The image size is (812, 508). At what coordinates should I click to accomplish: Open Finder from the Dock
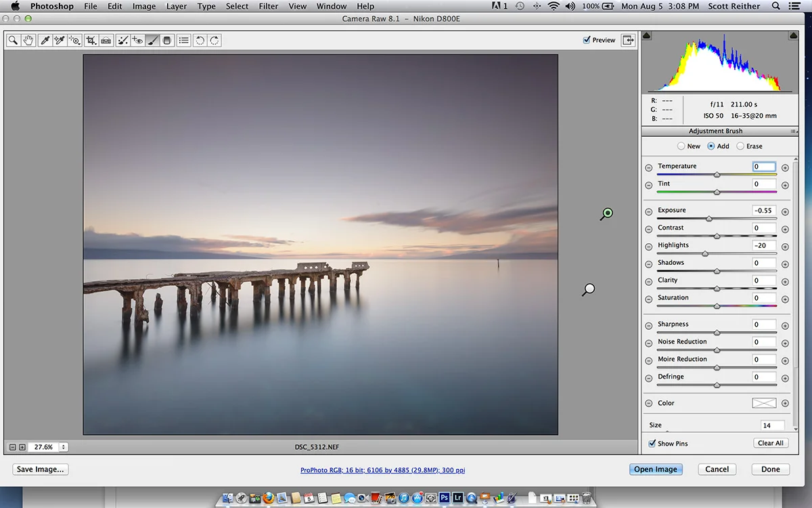click(228, 499)
